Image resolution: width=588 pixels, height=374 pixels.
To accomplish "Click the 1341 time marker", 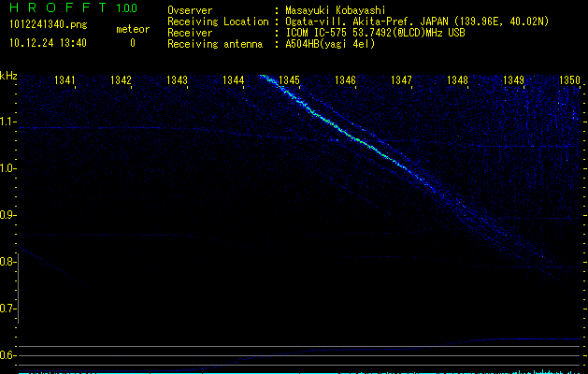I will point(65,80).
